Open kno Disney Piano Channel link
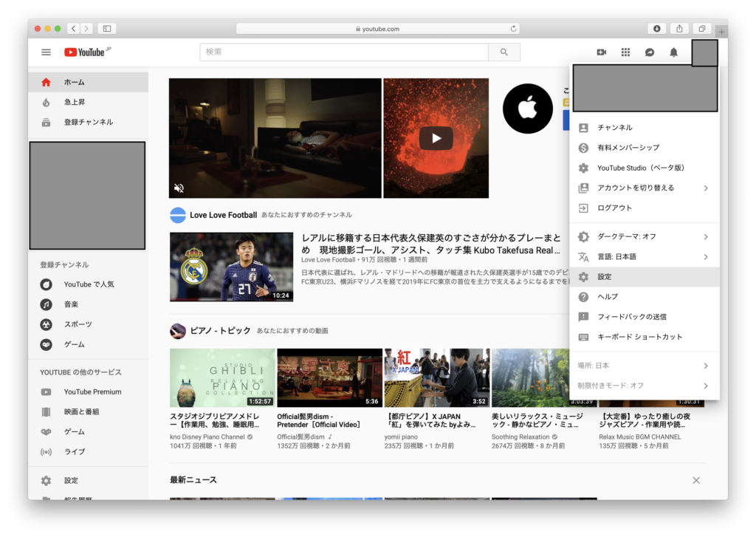The image size is (756, 537). pos(207,437)
